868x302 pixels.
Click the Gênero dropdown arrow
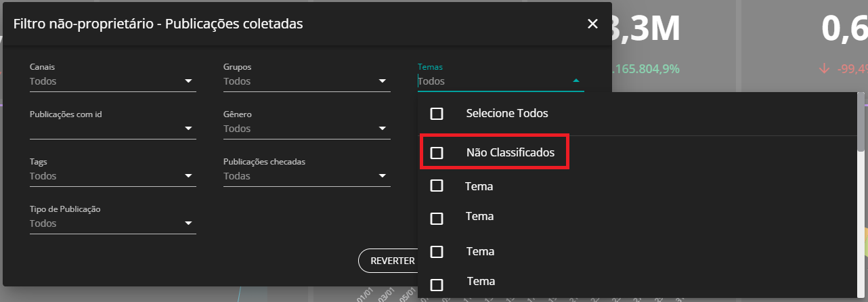[383, 129]
